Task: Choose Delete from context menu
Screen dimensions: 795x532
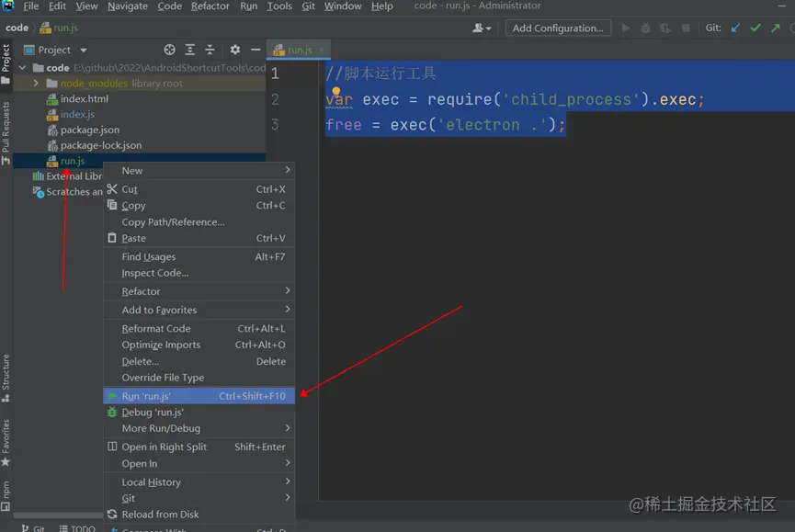Action: click(199, 361)
